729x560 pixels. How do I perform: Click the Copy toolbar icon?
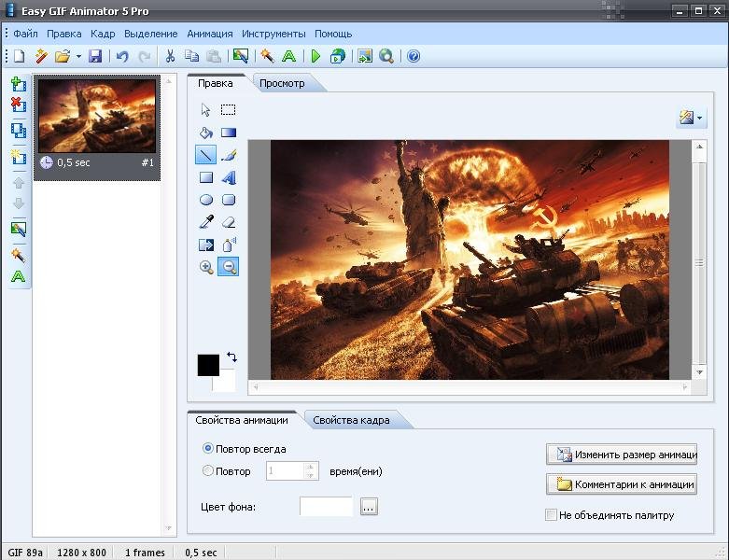click(191, 56)
